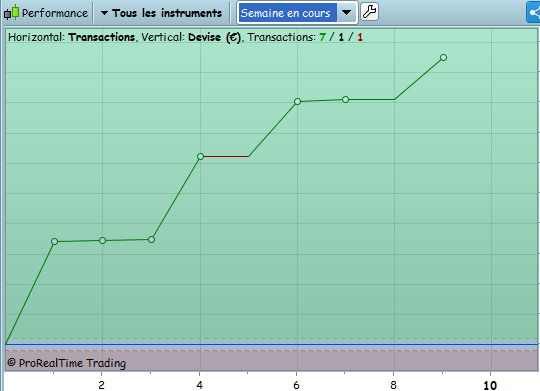The height and width of the screenshot is (391, 540).
Task: Select the data point at transaction 2
Action: (x=102, y=240)
